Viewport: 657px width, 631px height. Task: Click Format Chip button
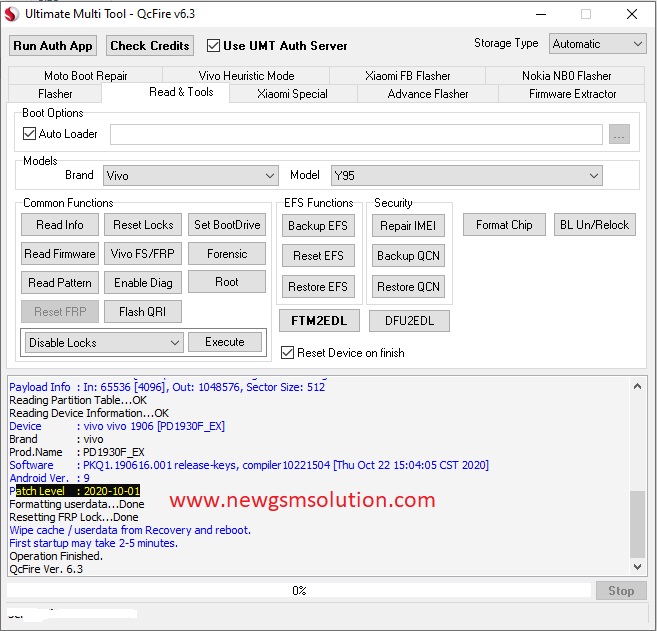tap(504, 225)
